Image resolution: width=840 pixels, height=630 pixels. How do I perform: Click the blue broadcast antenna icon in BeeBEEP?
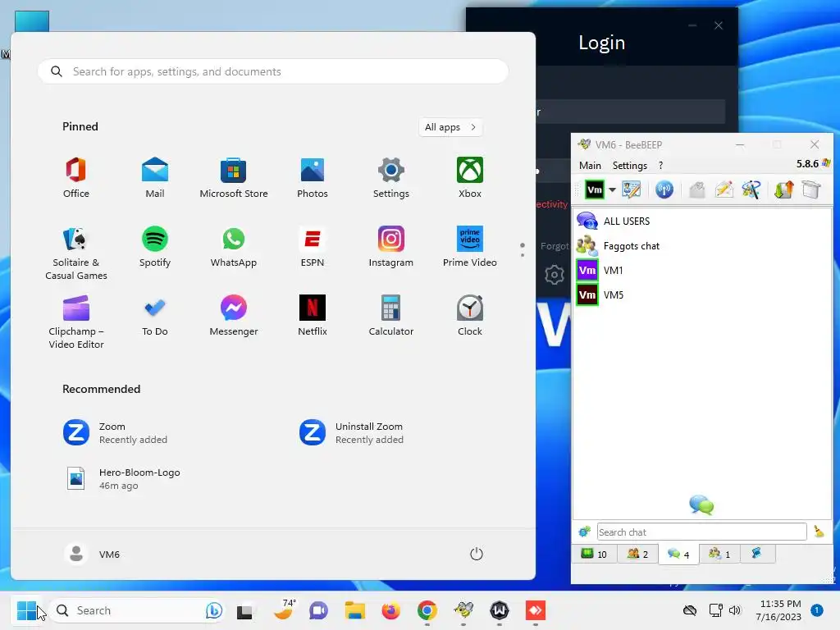tap(664, 189)
